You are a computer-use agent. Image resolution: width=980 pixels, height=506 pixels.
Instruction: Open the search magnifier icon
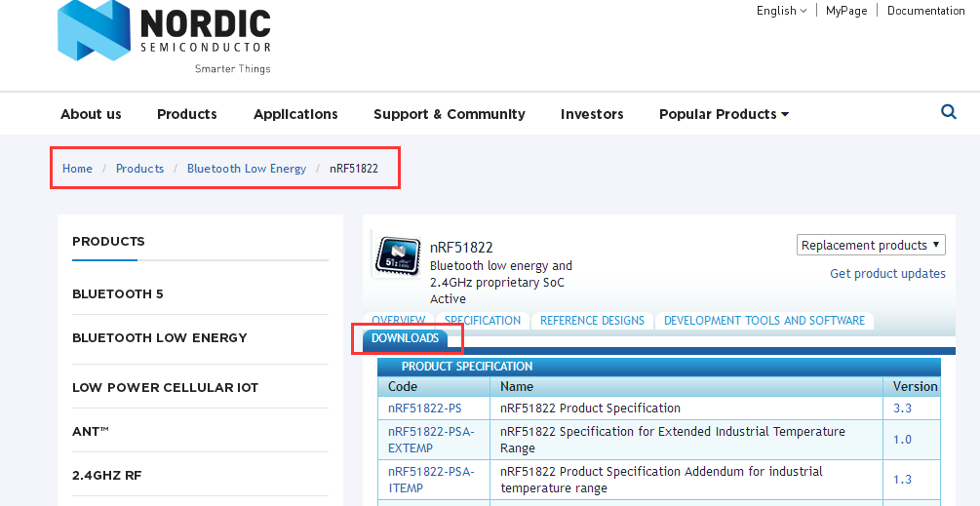coord(948,112)
